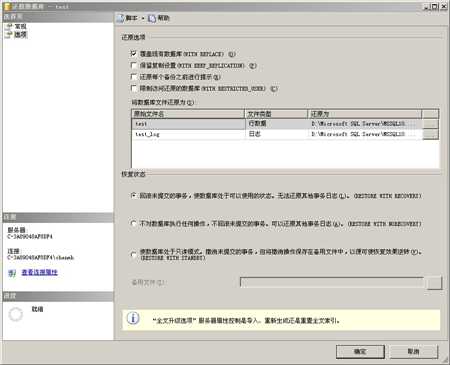
Task: Enable 保留复制设置 (WITH KEEP_REPLICATION) checkbox
Action: pyautogui.click(x=134, y=65)
